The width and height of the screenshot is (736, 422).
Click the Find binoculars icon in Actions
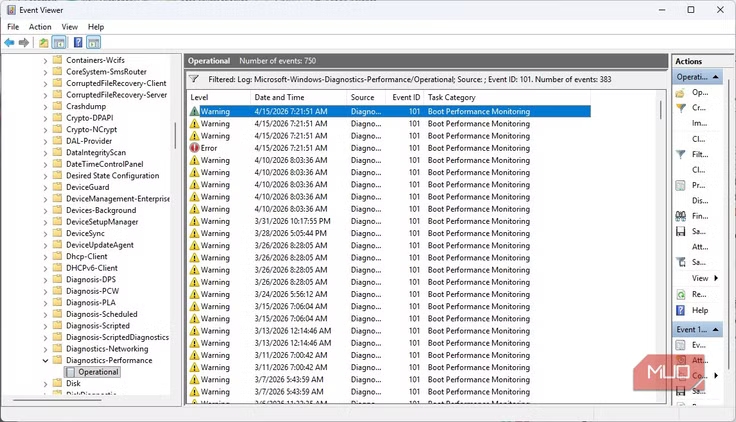pos(681,215)
